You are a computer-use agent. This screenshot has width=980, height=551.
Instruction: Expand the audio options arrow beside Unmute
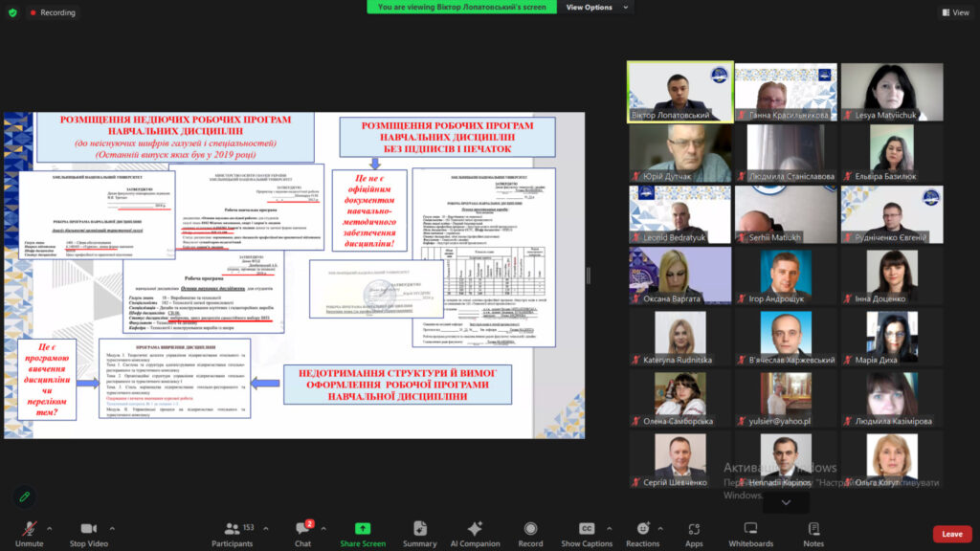[49, 528]
